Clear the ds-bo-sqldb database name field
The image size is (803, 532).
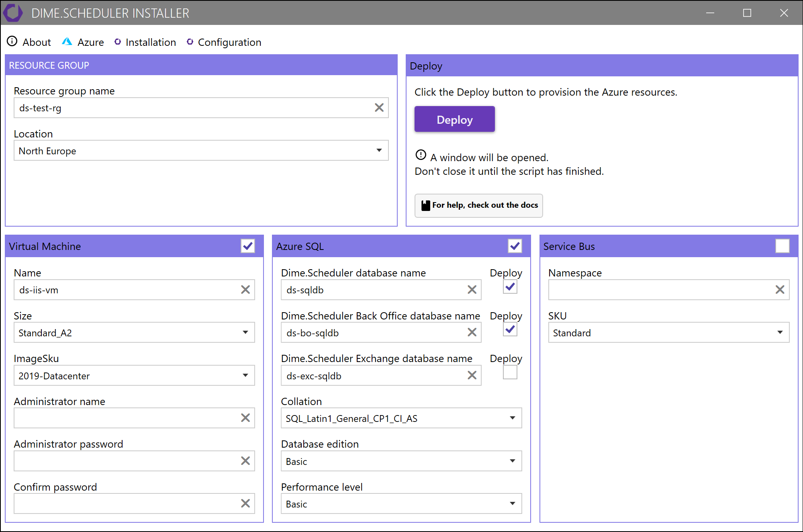(472, 332)
